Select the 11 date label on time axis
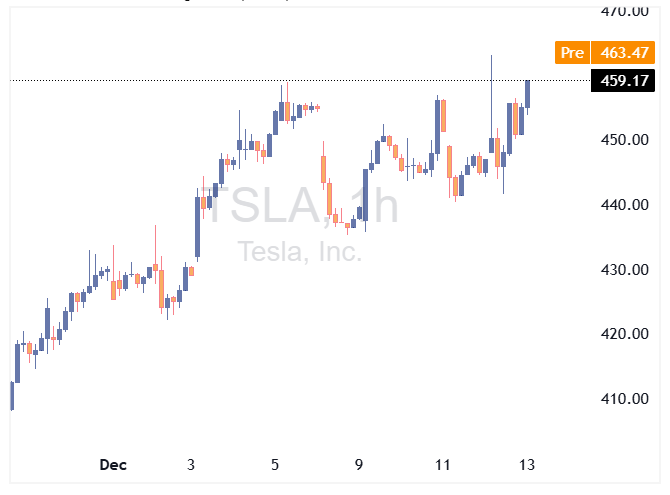The image size is (670, 495). 443,465
